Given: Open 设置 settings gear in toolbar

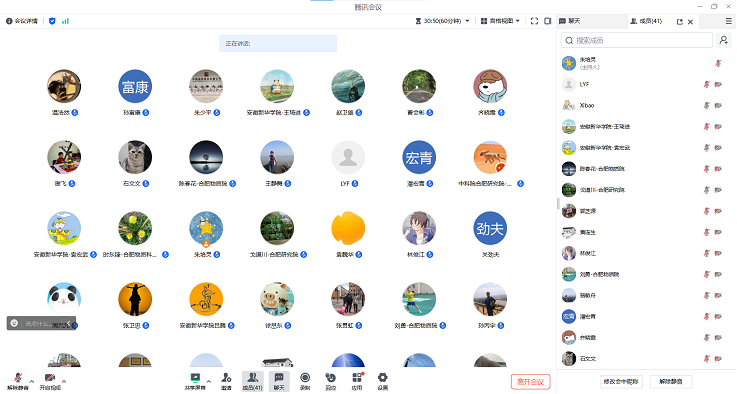Looking at the screenshot, I should (x=383, y=381).
